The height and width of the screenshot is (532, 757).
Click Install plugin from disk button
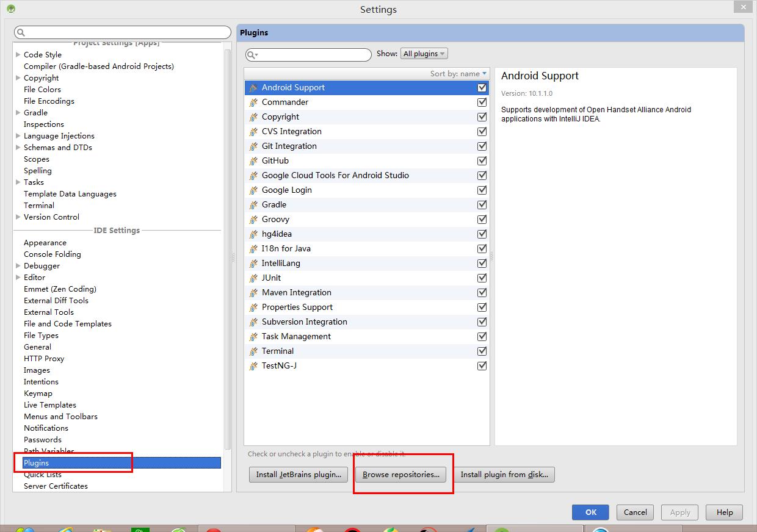click(x=504, y=474)
